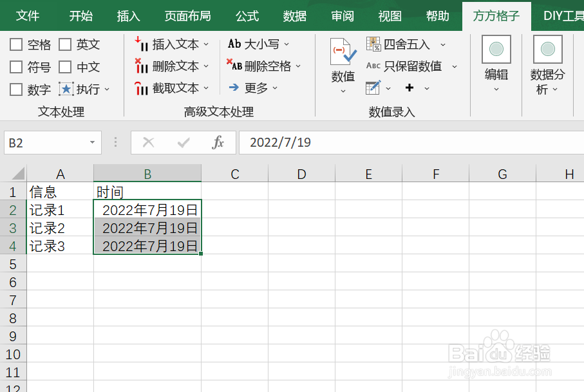584x392 pixels.
Task: Click the table-with-pencil entry icon
Action: click(x=373, y=88)
